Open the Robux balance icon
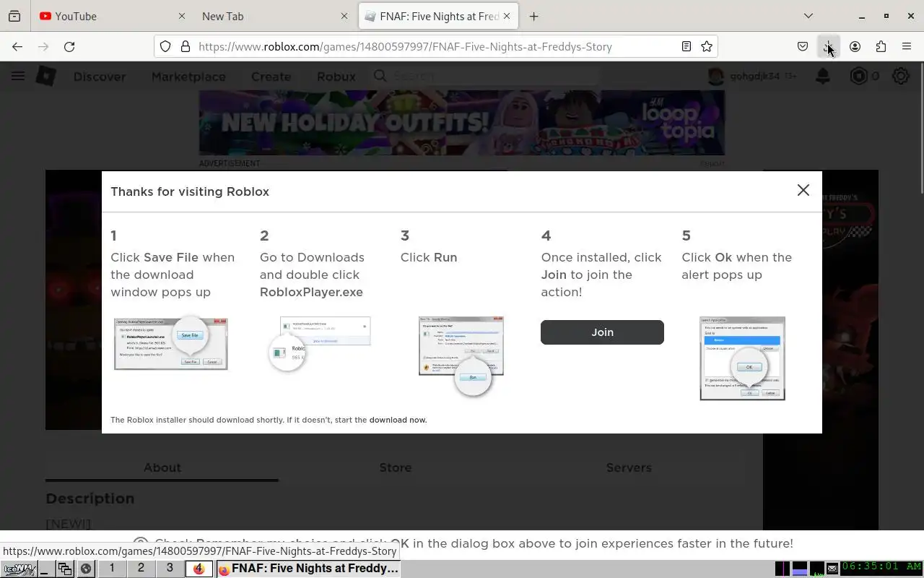This screenshot has height=578, width=924. (x=858, y=76)
